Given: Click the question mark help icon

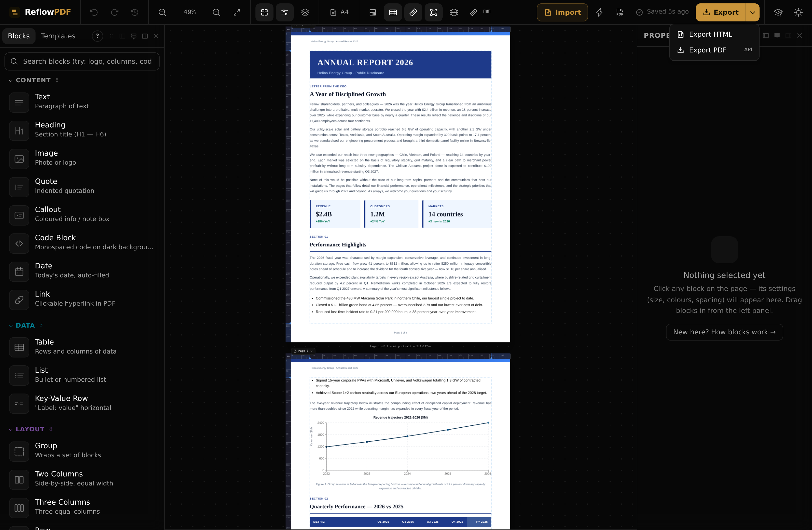Looking at the screenshot, I should pyautogui.click(x=98, y=36).
